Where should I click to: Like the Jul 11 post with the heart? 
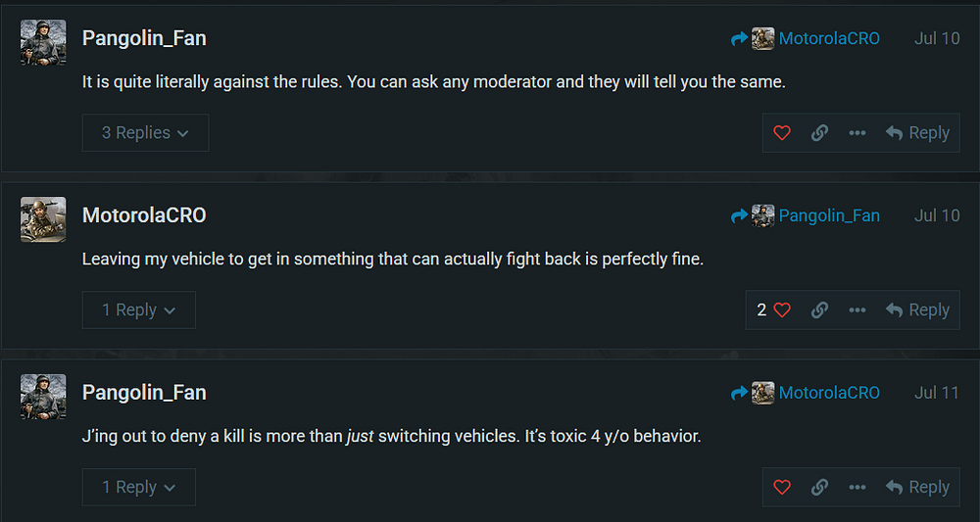pyautogui.click(x=782, y=487)
